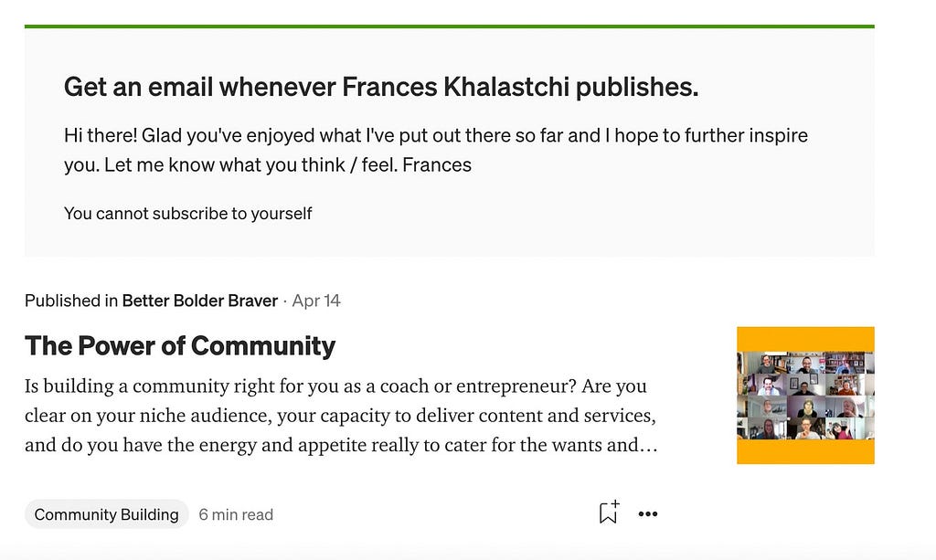
Task: Click the 'You cannot subscribe to yourself' notice
Action: (x=187, y=214)
